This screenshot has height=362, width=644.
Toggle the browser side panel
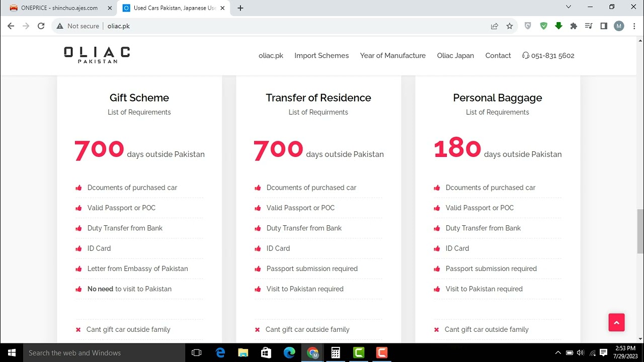point(604,26)
